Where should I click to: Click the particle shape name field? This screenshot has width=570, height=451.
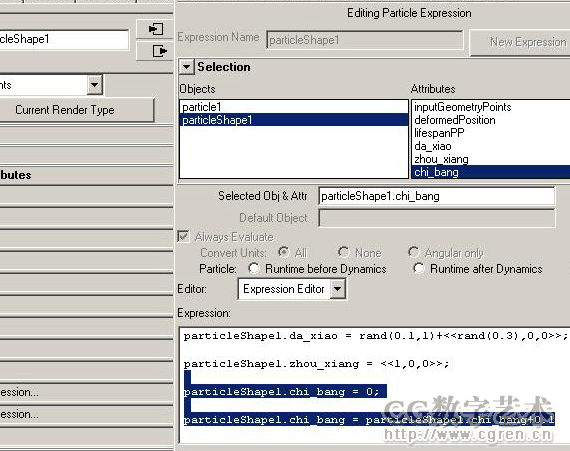click(x=64, y=39)
